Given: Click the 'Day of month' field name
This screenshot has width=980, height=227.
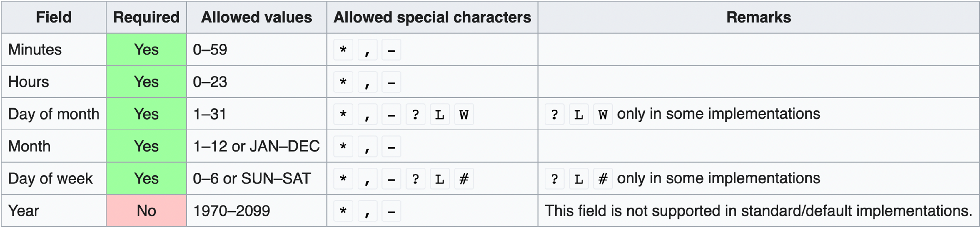Looking at the screenshot, I should 54,114.
